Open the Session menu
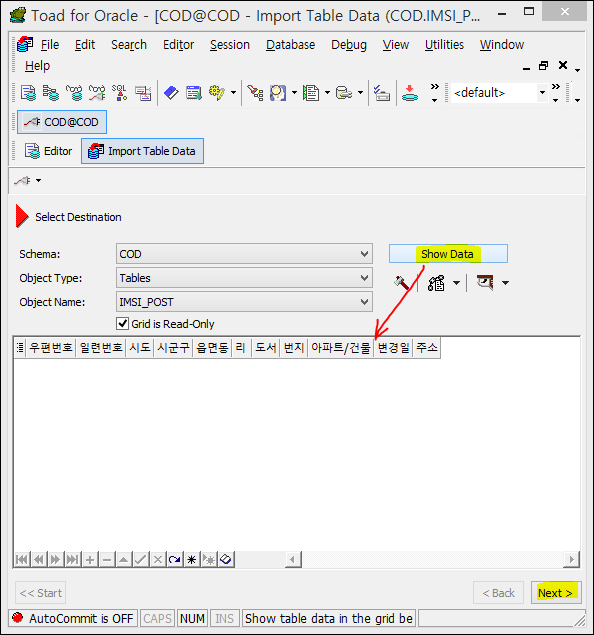 230,45
